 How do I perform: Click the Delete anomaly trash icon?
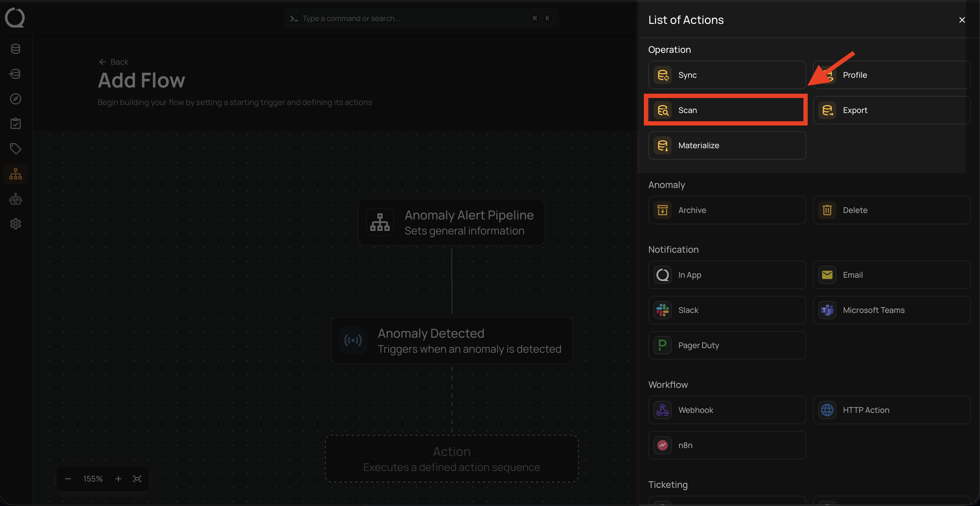(827, 210)
